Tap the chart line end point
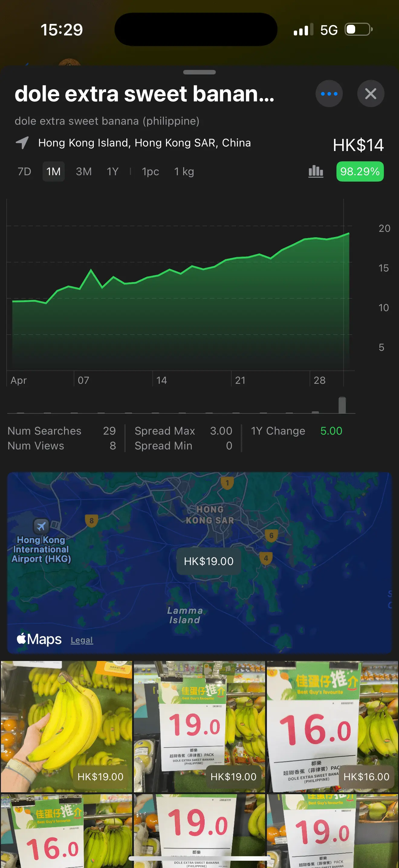399x868 pixels. tap(349, 233)
